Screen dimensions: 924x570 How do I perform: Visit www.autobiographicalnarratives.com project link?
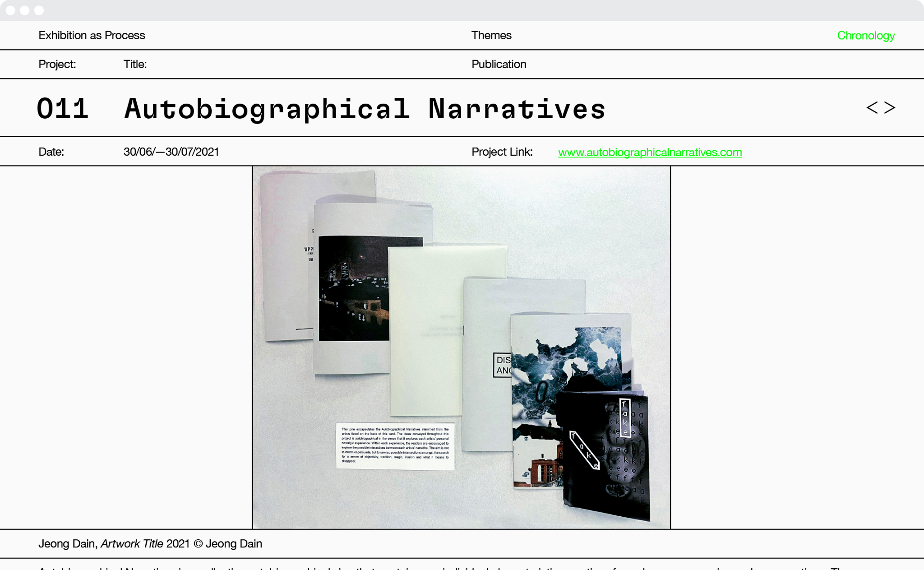click(x=650, y=152)
